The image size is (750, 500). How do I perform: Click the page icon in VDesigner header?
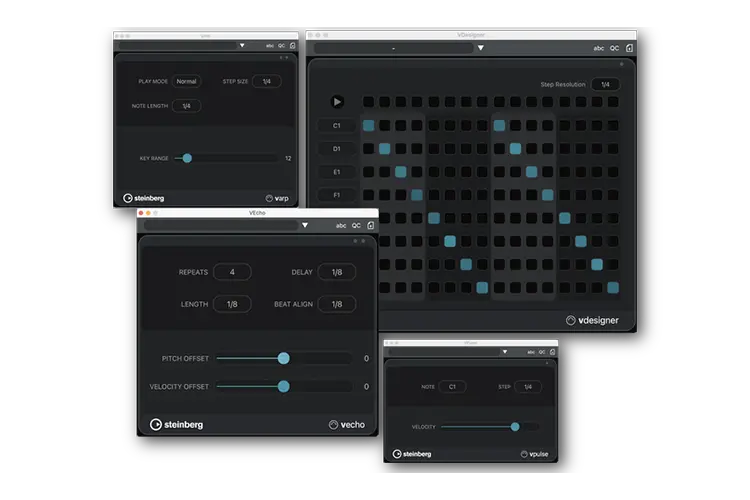[629, 48]
